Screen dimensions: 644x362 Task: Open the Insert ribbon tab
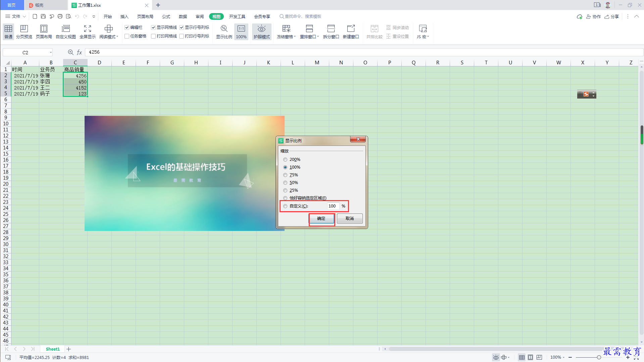[125, 16]
